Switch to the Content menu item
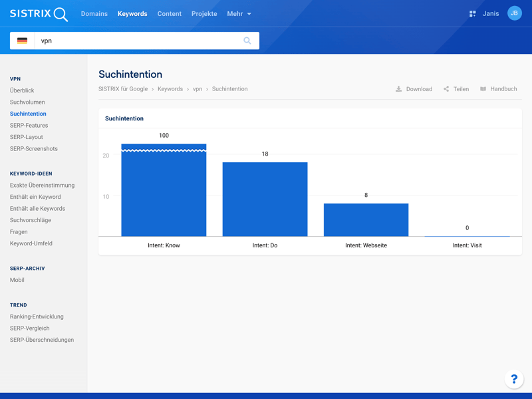532x399 pixels. pyautogui.click(x=169, y=14)
